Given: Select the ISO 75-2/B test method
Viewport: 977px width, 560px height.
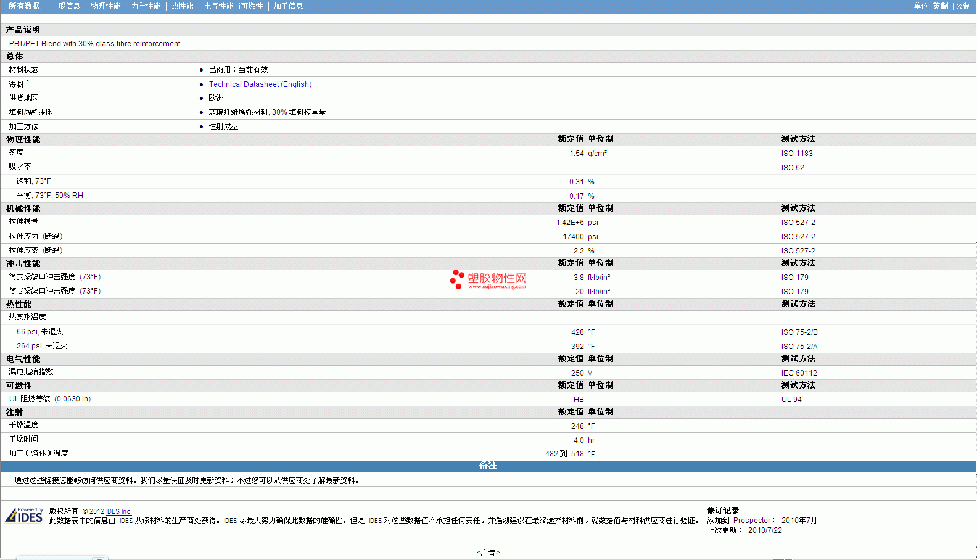Looking at the screenshot, I should (799, 332).
